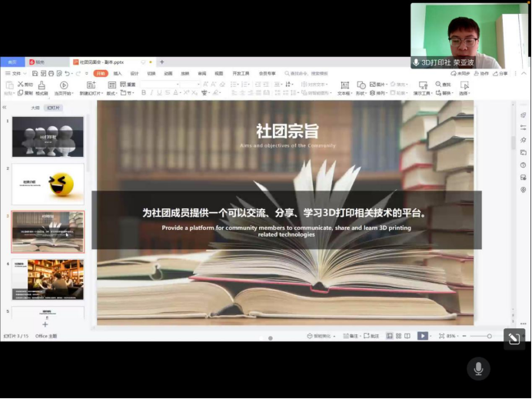532x399 pixels.
Task: Toggle bold formatting in ribbon
Action: click(143, 92)
